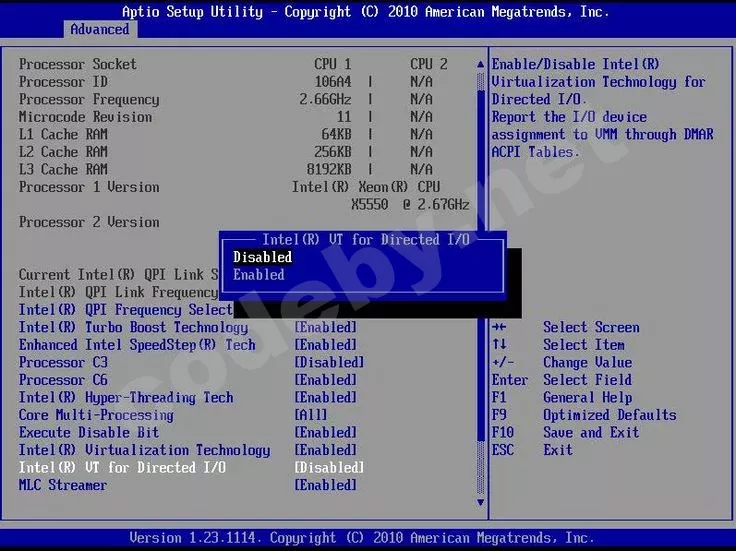Screen dimensions: 736x551
Task: Click the Save and Exit entry
Action: 591,432
